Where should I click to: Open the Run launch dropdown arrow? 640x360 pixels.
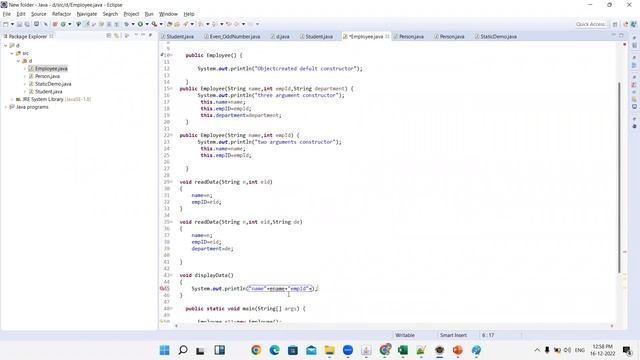click(x=147, y=24)
